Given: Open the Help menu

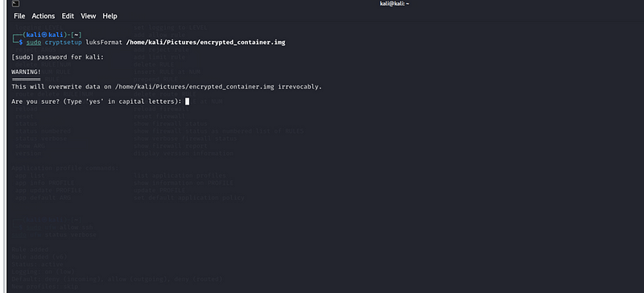Looking at the screenshot, I should point(109,16).
